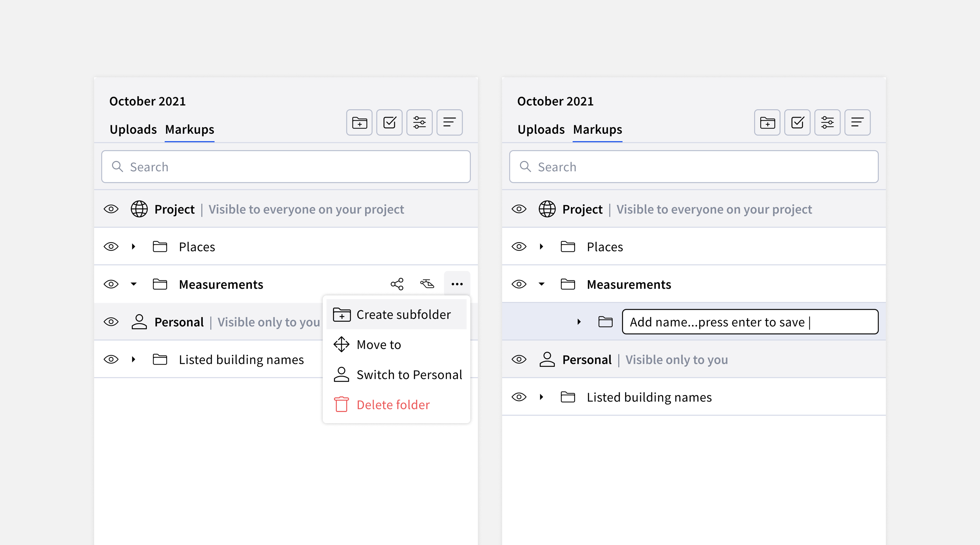Collapse Measurements folder in right panel

[541, 284]
